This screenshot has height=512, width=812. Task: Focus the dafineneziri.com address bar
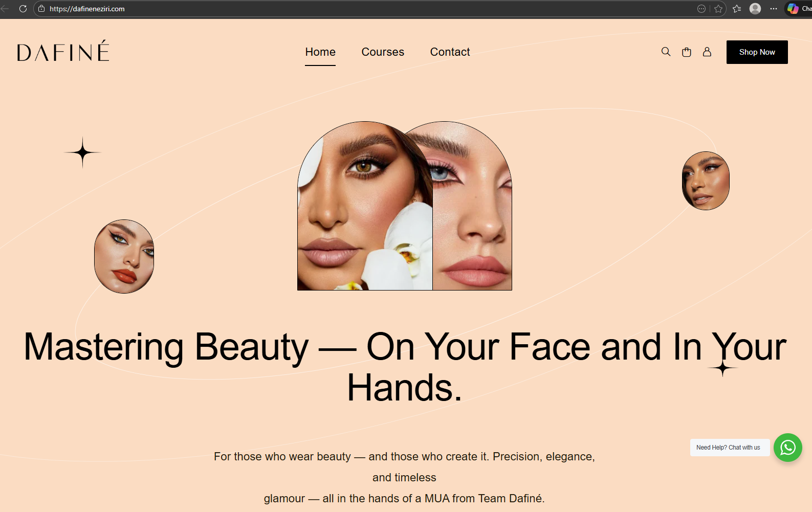[358, 9]
